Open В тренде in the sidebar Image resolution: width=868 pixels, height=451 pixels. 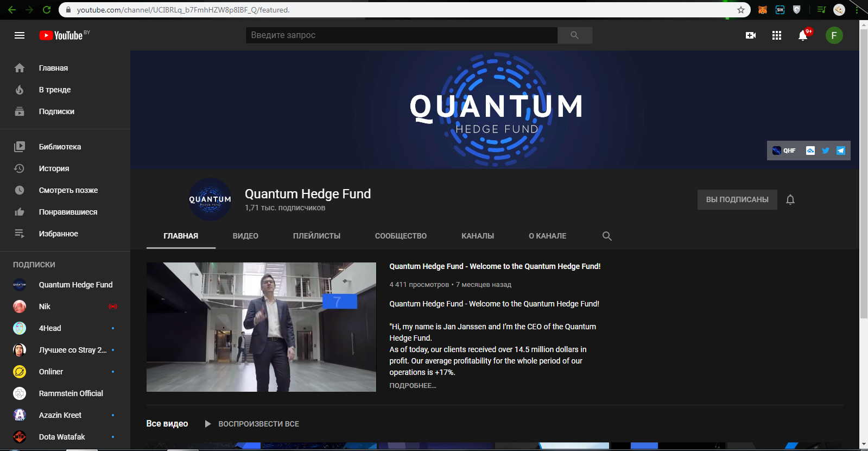pyautogui.click(x=65, y=90)
